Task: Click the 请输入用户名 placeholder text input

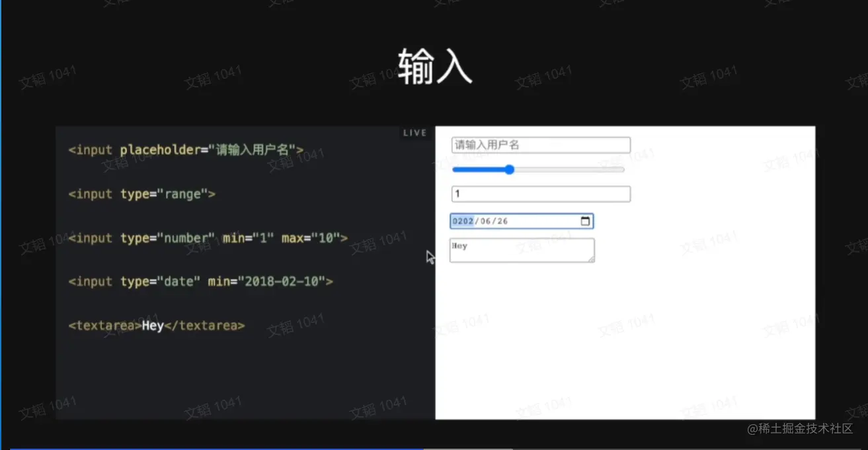Action: click(539, 144)
